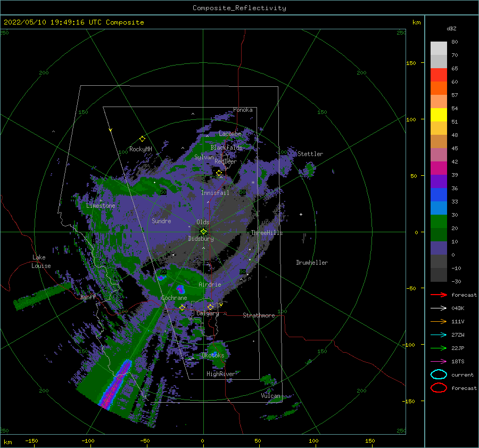Click the 'Lacombe' city label
The height and width of the screenshot is (448, 479).
(230, 134)
